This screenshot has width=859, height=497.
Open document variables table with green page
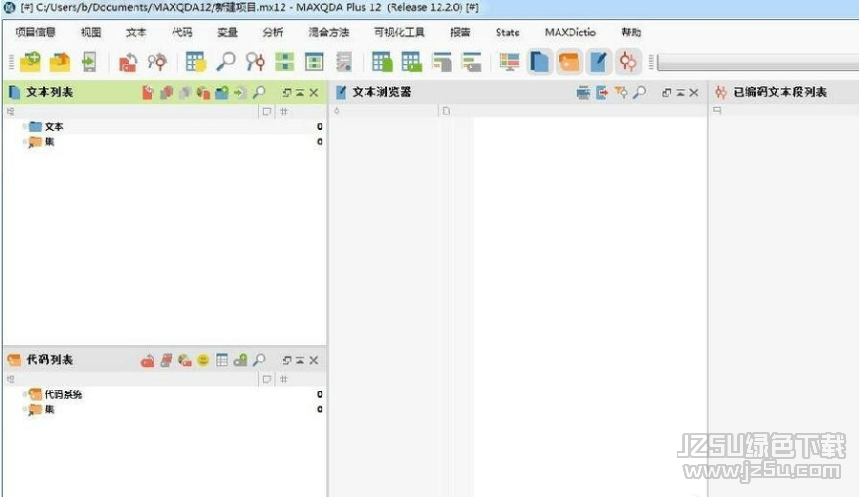382,62
